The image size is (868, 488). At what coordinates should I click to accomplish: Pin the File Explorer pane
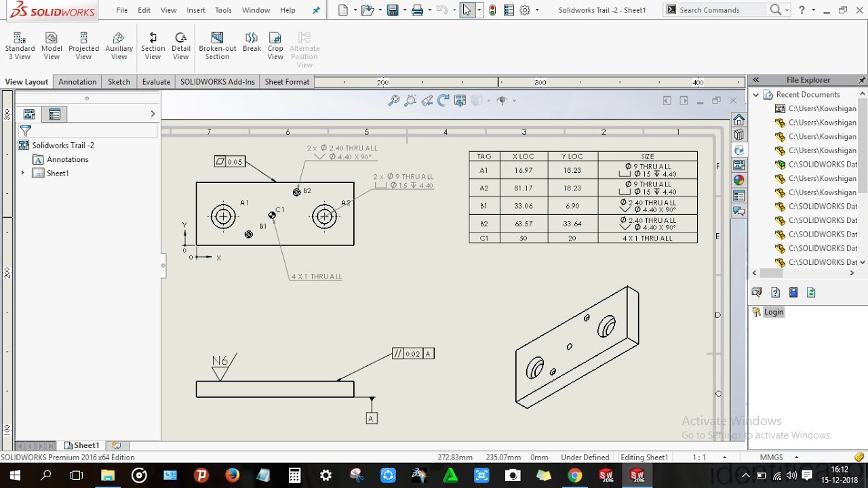(x=861, y=80)
